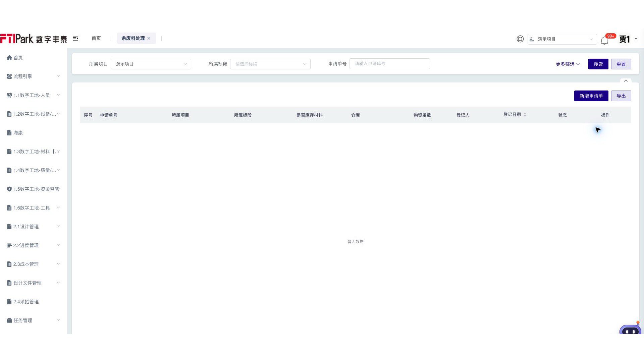
Task: Expand the 2.3成本管理 menu
Action: tap(58, 264)
